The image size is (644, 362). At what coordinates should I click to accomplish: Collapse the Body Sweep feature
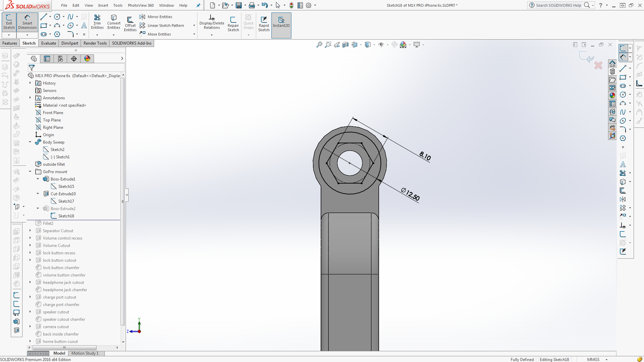[x=30, y=142]
